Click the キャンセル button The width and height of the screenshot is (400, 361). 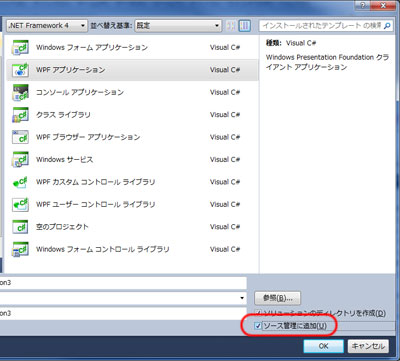368,346
